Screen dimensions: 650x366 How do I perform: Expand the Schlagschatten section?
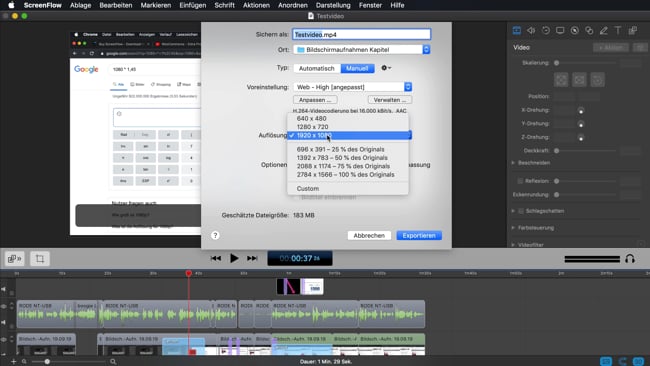coord(513,211)
